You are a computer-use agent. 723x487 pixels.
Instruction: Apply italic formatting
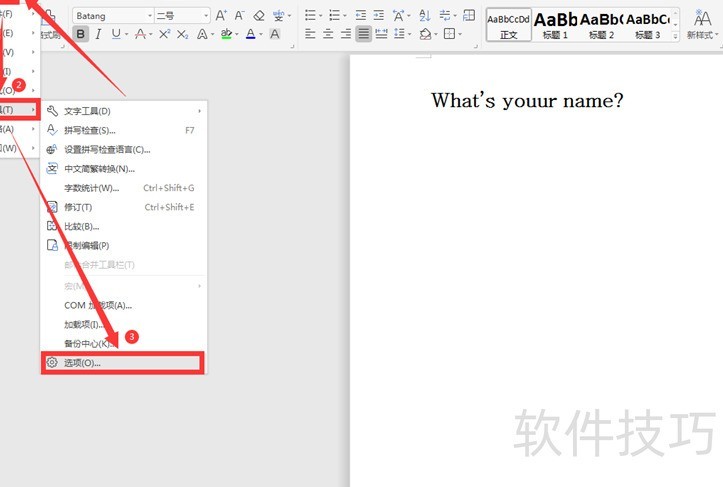click(98, 34)
